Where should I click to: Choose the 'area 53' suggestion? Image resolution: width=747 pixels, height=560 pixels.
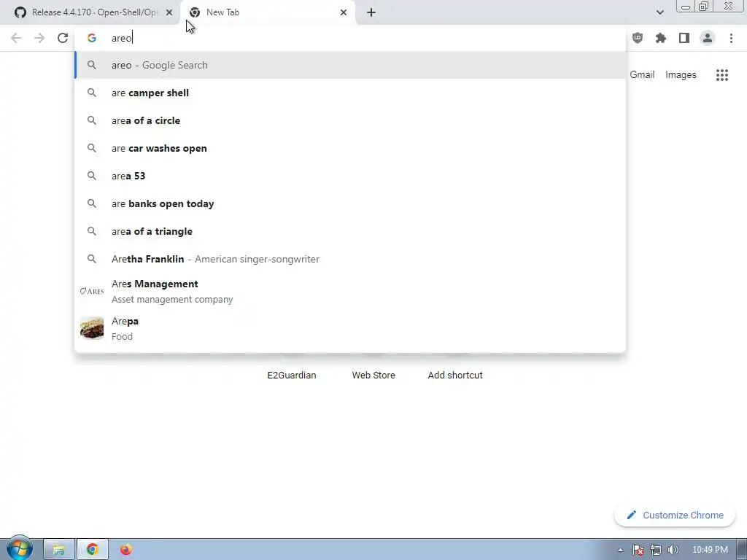click(x=350, y=176)
